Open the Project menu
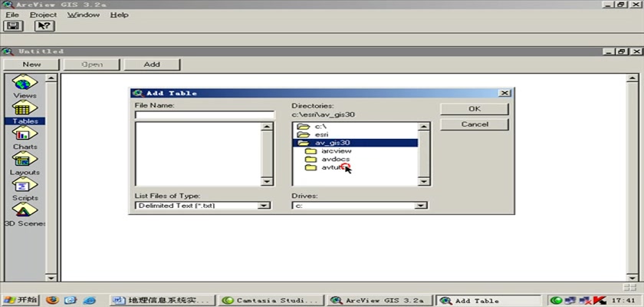644x307 pixels. click(43, 15)
